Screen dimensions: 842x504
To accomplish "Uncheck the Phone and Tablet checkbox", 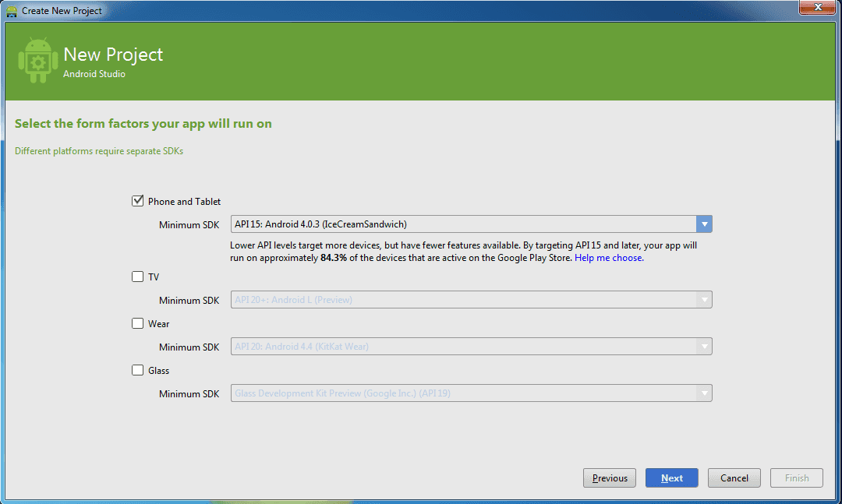I will point(137,201).
